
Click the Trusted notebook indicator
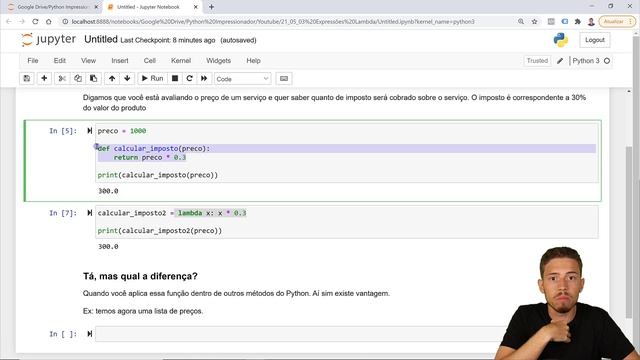537,61
